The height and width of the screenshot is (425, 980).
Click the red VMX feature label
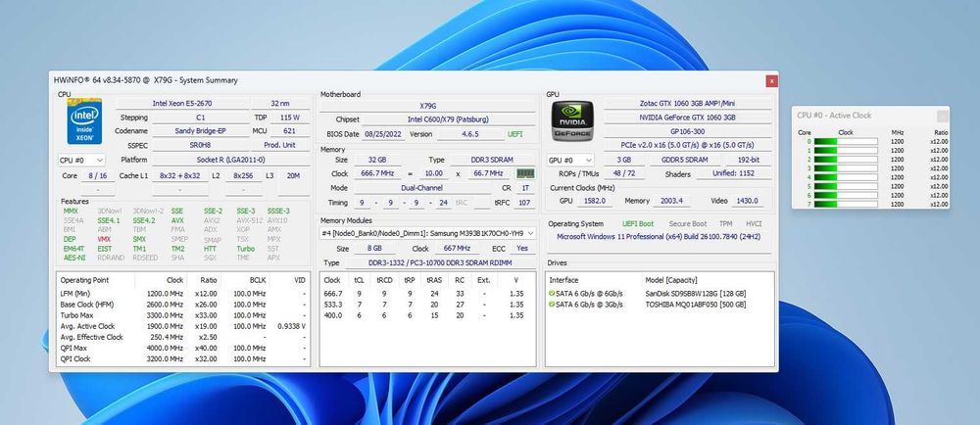tap(105, 239)
